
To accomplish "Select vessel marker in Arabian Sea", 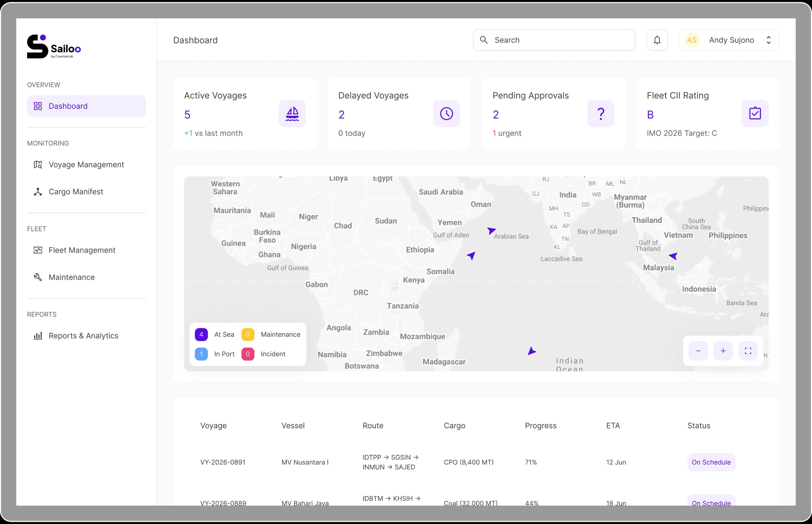I will [x=491, y=231].
